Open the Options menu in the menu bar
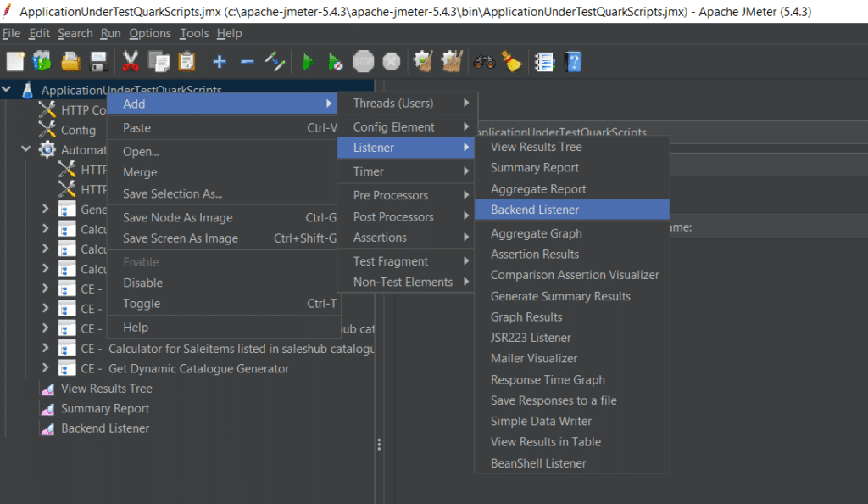 [x=150, y=33]
